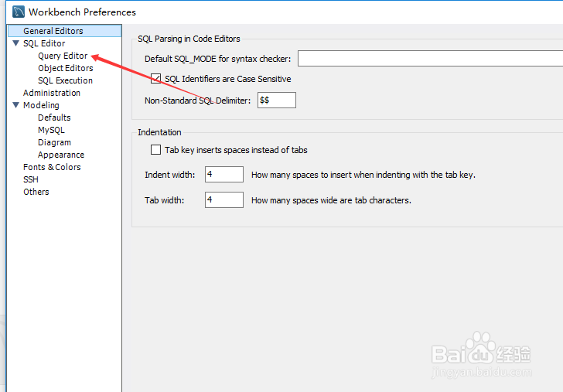Screen dimensions: 563x392
Task: Click the 'SQL Parsing in Code Editors' heading
Action: 189,39
